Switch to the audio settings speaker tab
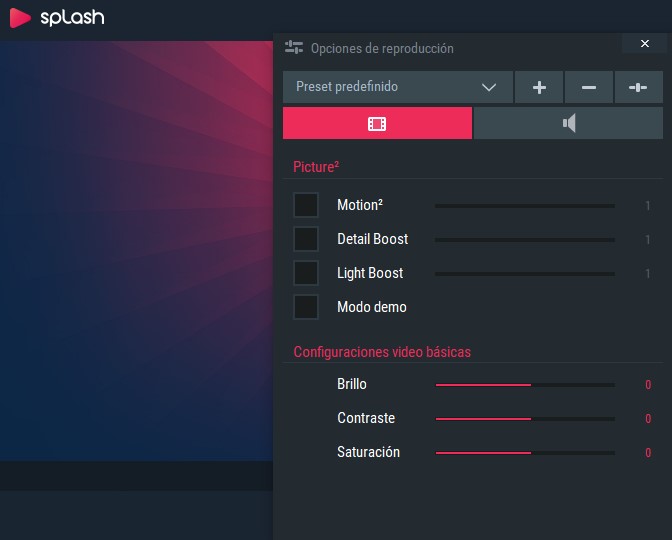Viewport: 672px width, 540px height. click(568, 123)
